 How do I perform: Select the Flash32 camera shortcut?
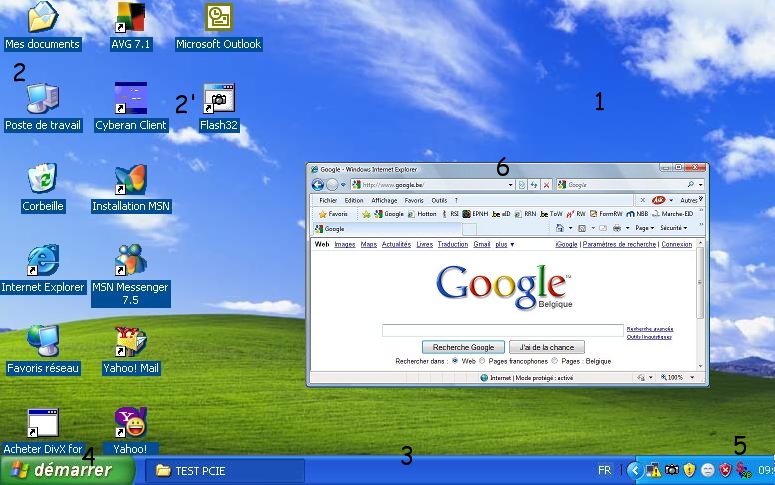click(218, 98)
